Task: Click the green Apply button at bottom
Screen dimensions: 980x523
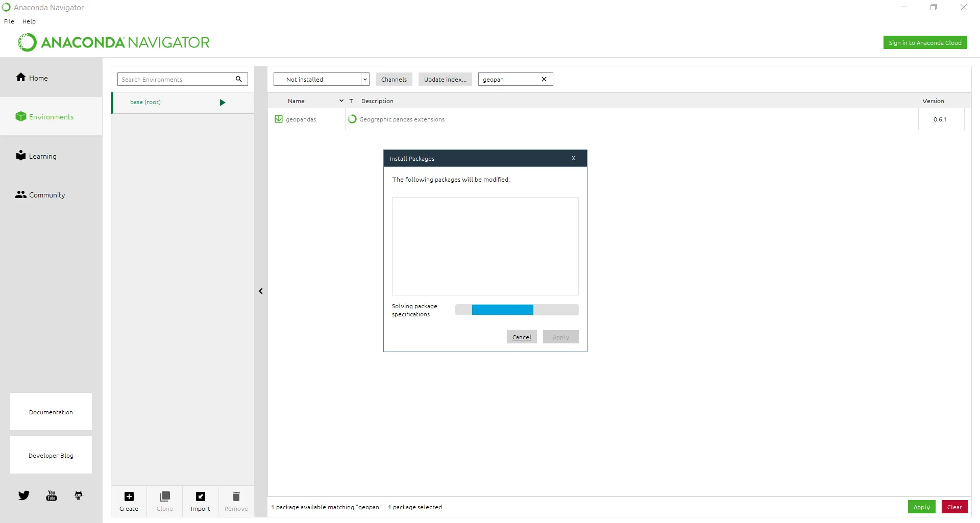Action: pos(922,507)
